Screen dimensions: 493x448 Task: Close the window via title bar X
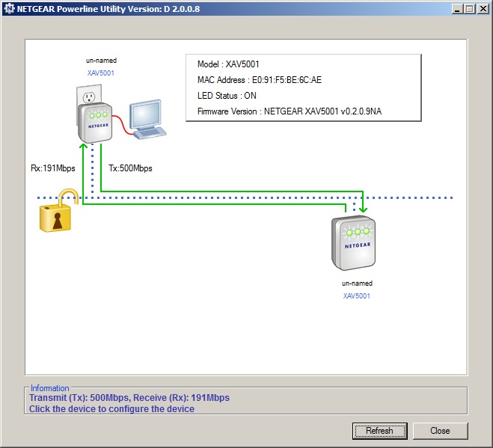[x=483, y=9]
